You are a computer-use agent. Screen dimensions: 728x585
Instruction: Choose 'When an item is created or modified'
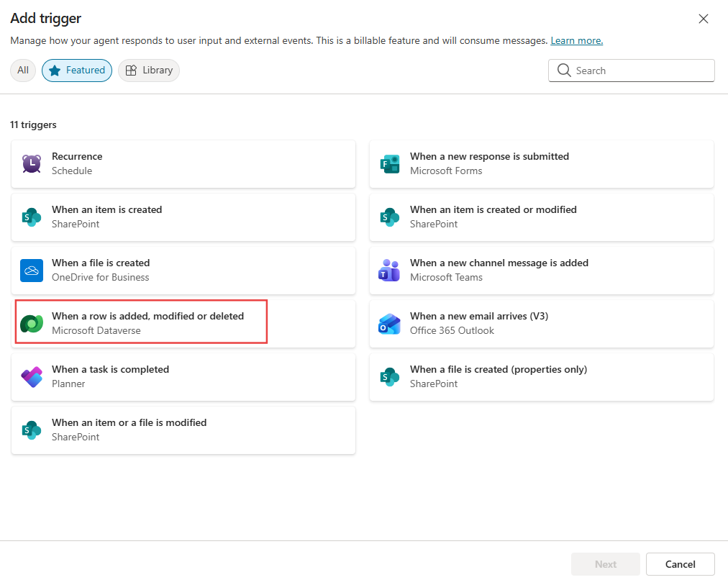[542, 217]
